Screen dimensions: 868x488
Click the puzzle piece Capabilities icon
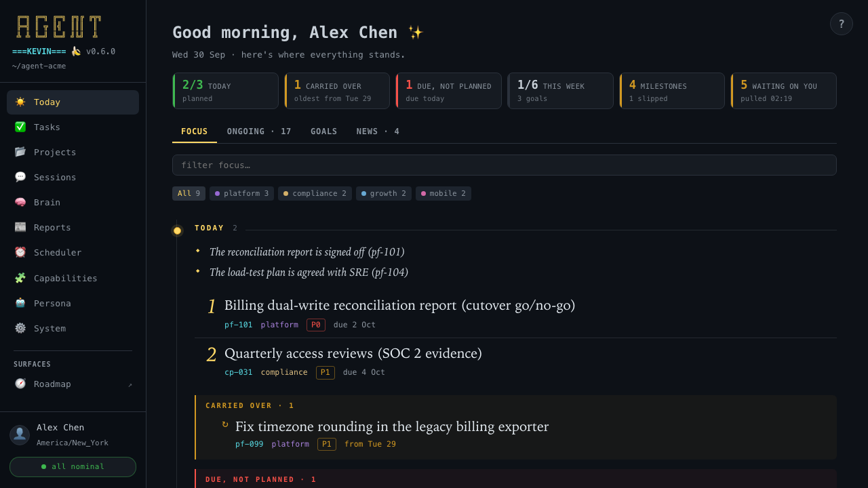point(20,278)
